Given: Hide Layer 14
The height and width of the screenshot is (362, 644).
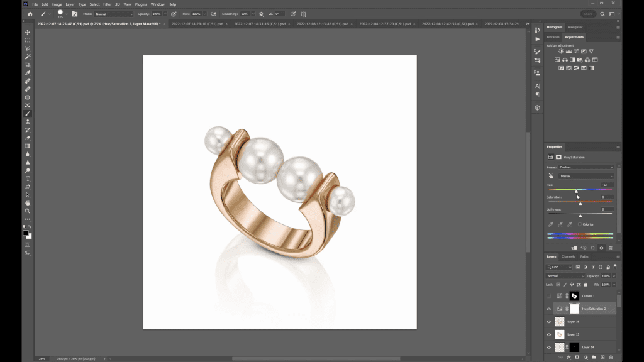Looking at the screenshot, I should [548, 347].
